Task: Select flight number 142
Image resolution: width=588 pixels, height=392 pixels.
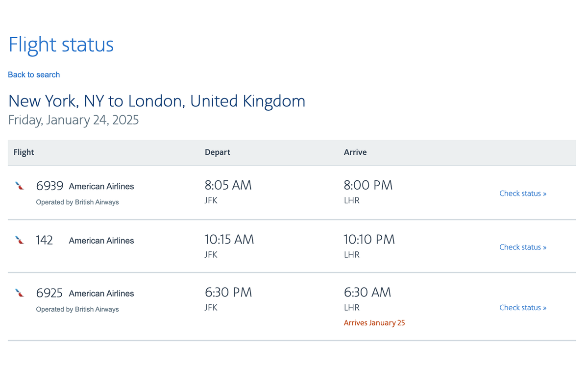Action: tap(45, 240)
